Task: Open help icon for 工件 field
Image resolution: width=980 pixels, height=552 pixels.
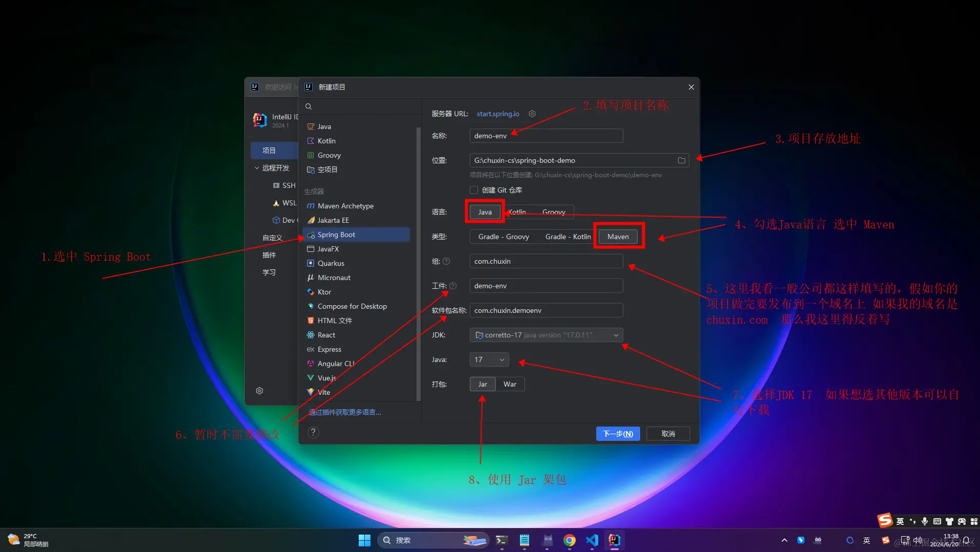Action: click(453, 286)
